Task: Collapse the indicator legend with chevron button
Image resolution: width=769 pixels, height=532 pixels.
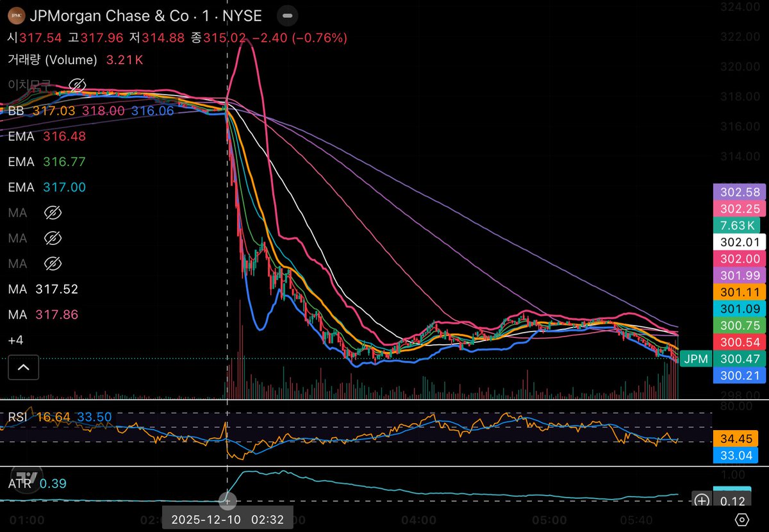Action: (x=23, y=368)
